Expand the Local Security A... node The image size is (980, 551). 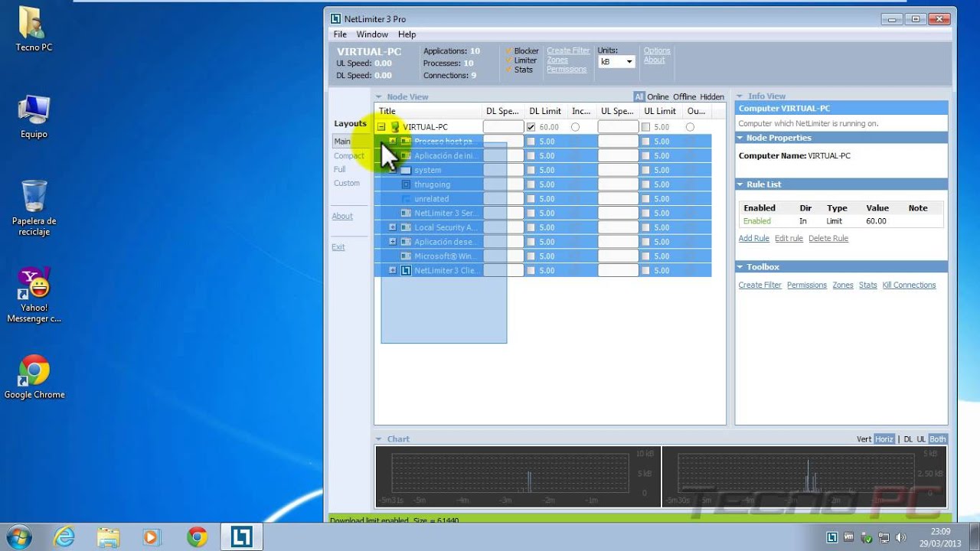click(393, 227)
